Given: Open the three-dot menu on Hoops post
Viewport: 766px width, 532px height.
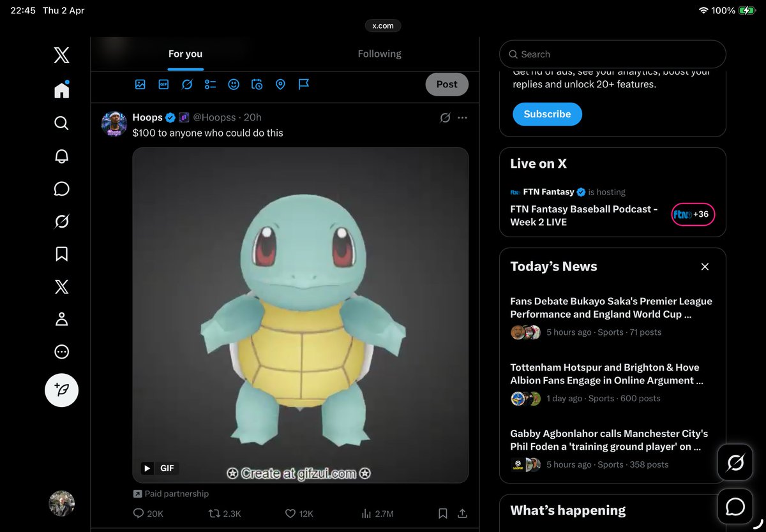Looking at the screenshot, I should tap(463, 117).
